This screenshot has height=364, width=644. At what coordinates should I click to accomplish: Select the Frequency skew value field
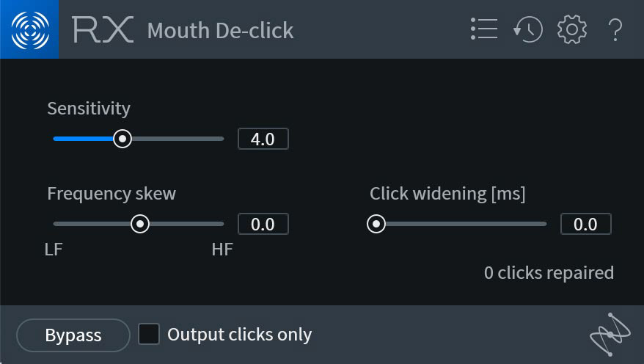[263, 224]
